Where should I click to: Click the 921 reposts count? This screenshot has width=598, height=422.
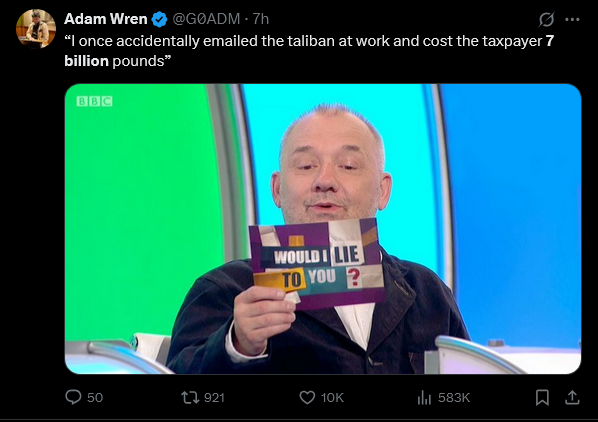214,398
